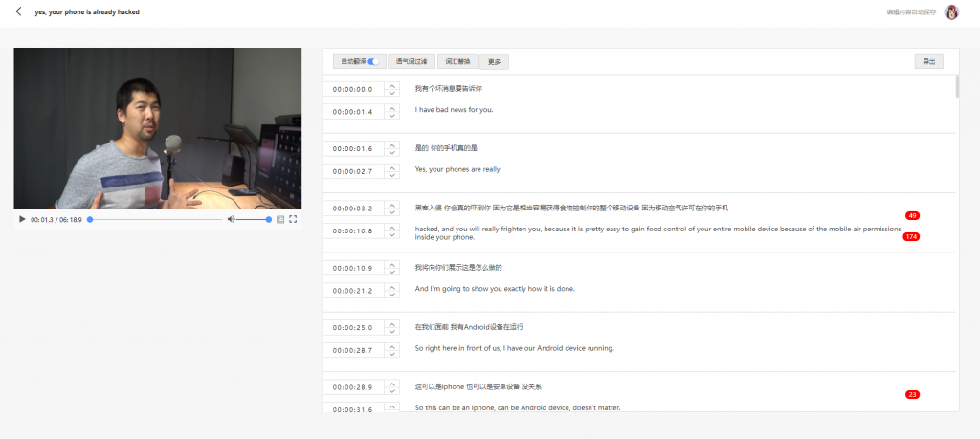Decrease the 00:00:01.4 end time

(x=391, y=116)
